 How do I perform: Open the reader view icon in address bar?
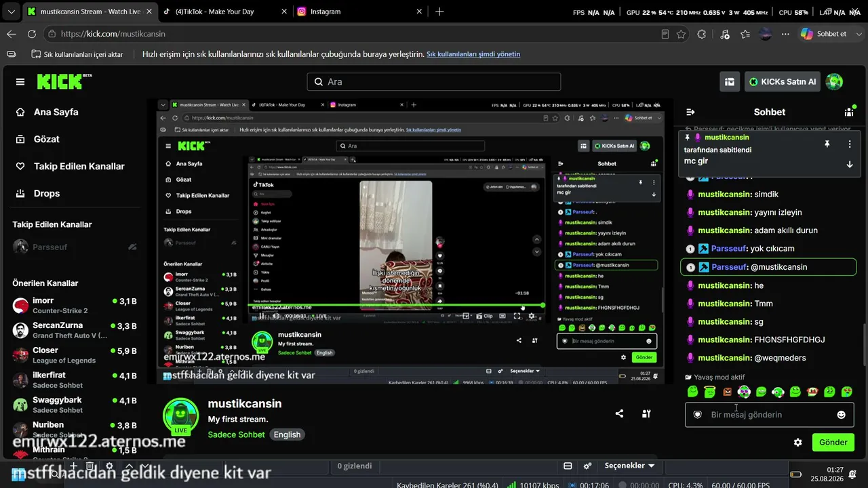click(x=665, y=34)
